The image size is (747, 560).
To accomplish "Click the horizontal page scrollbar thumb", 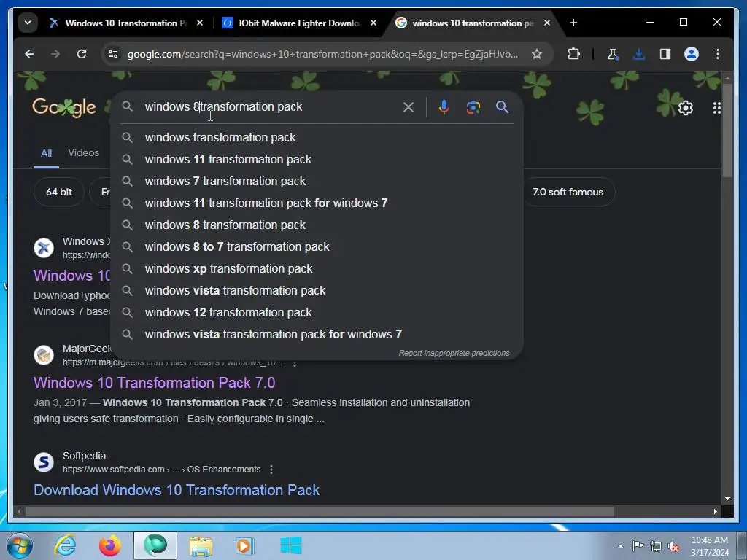I will point(320,511).
